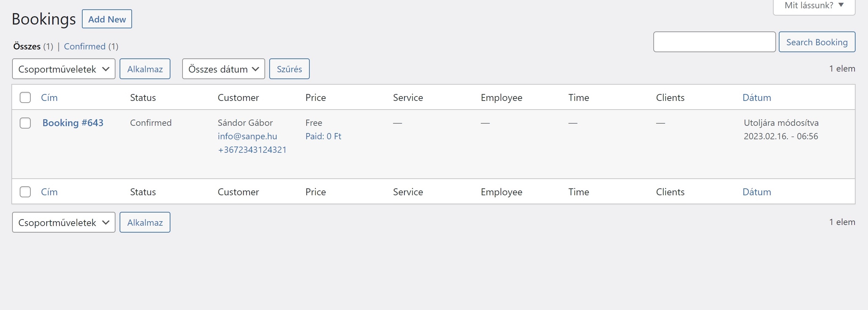Check the Booking #643 row checkbox

25,123
